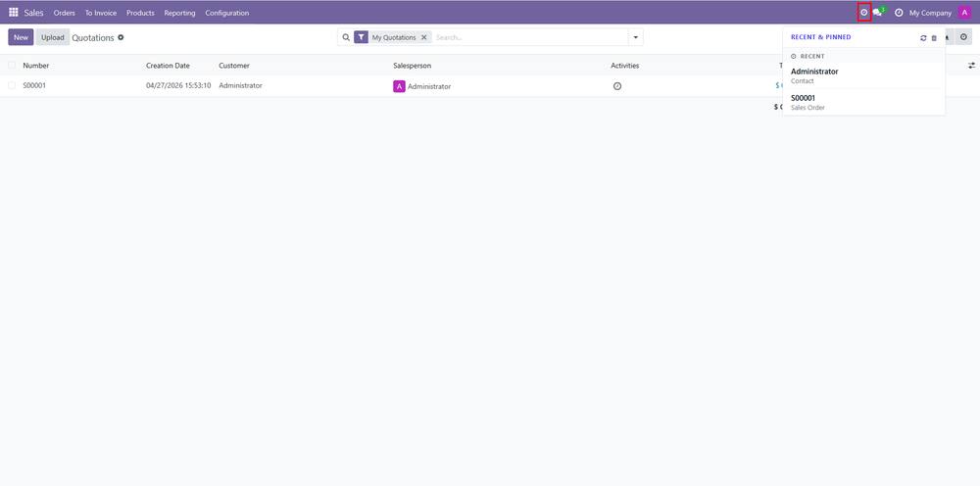The height and width of the screenshot is (486, 980).
Task: Open the Products menu
Action: [140, 13]
